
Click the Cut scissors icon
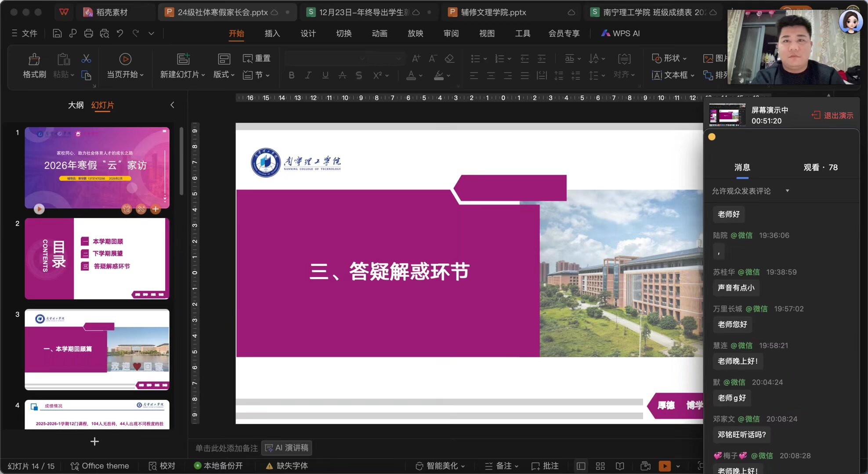click(x=86, y=58)
